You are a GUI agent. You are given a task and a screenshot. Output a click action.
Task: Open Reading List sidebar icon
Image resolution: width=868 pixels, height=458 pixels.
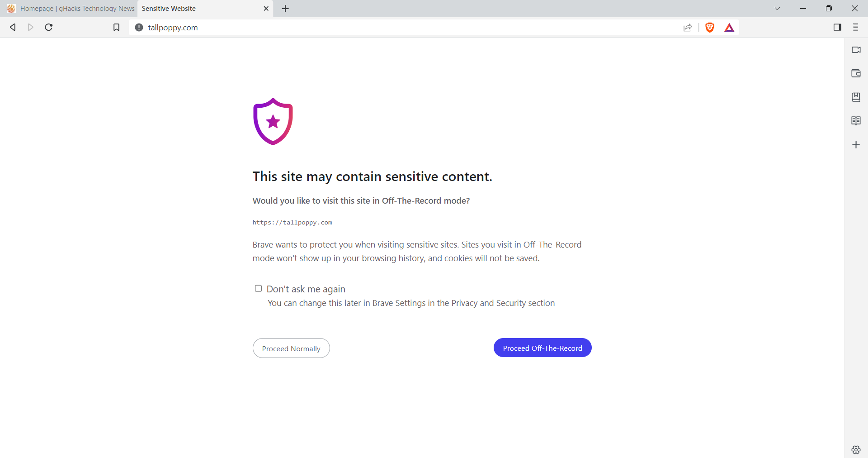[856, 121]
